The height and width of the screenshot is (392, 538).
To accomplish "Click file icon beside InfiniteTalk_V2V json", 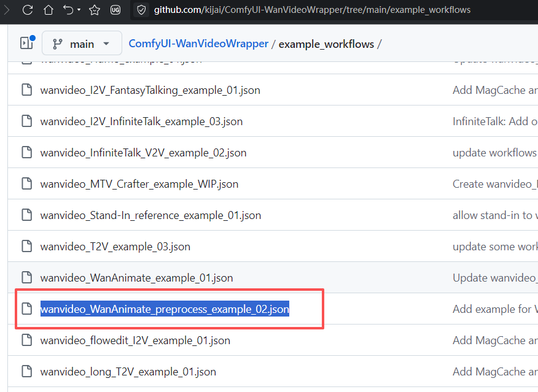I will pyautogui.click(x=27, y=152).
